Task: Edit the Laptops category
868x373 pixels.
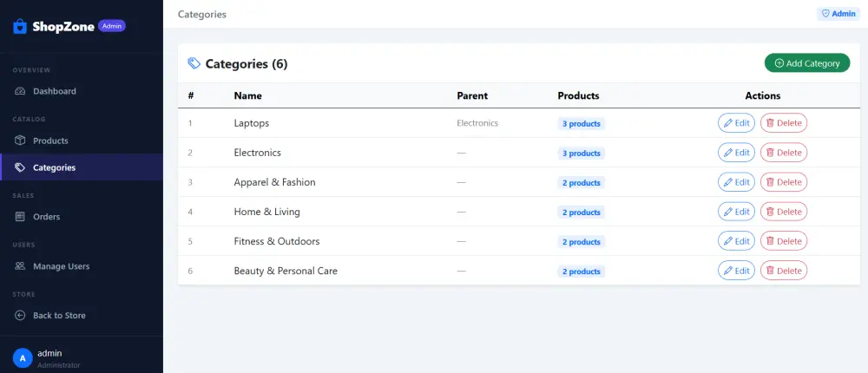Action: pyautogui.click(x=736, y=123)
